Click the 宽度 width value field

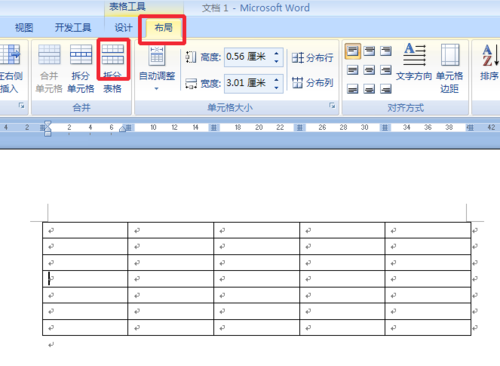248,83
